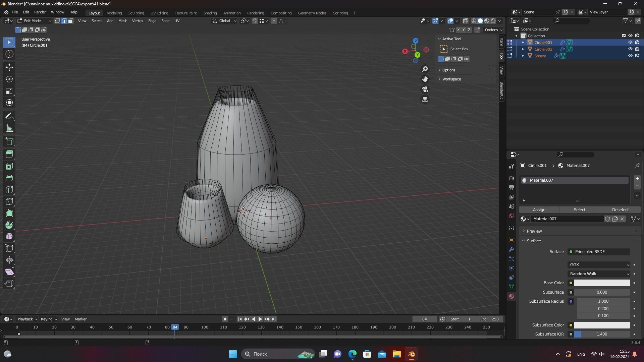The height and width of the screenshot is (362, 644).
Task: Enable face select mode
Action: pyautogui.click(x=70, y=21)
